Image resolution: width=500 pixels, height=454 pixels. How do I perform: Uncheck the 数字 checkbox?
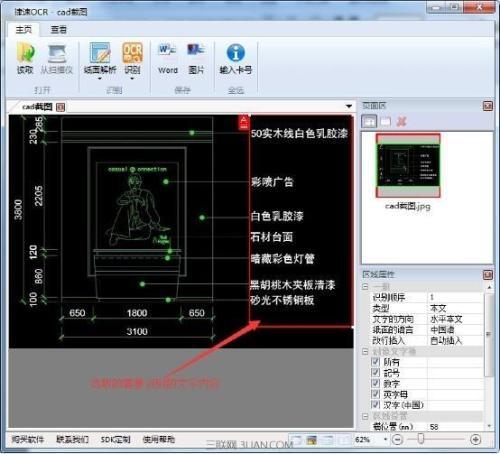coord(376,383)
